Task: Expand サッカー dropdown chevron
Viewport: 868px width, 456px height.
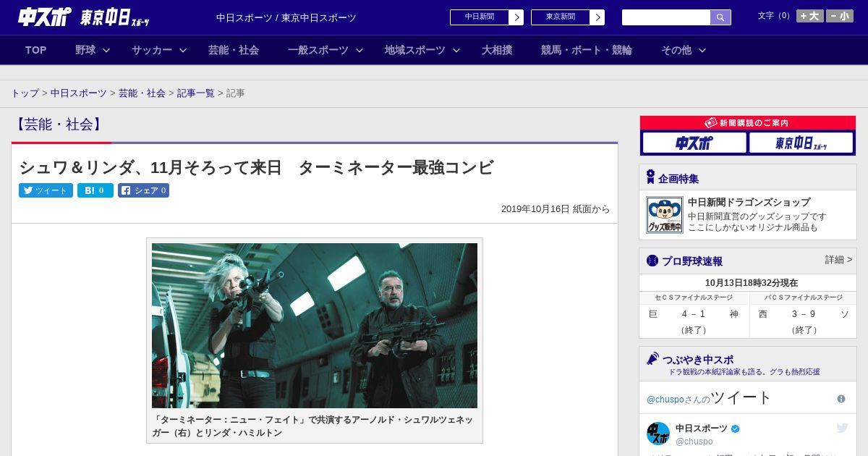Action: click(183, 50)
